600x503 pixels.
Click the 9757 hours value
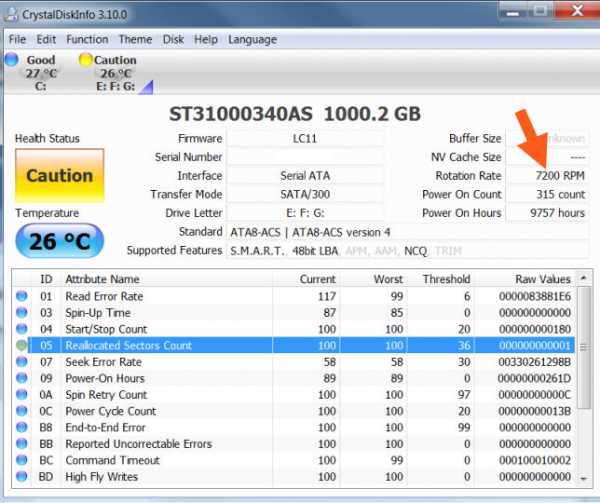tap(558, 213)
